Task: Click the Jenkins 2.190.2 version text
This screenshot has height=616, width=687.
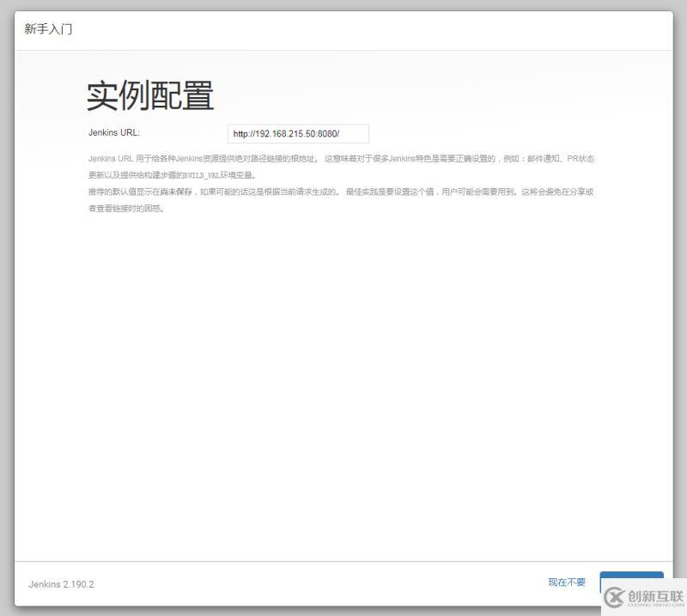Action: pyautogui.click(x=61, y=584)
